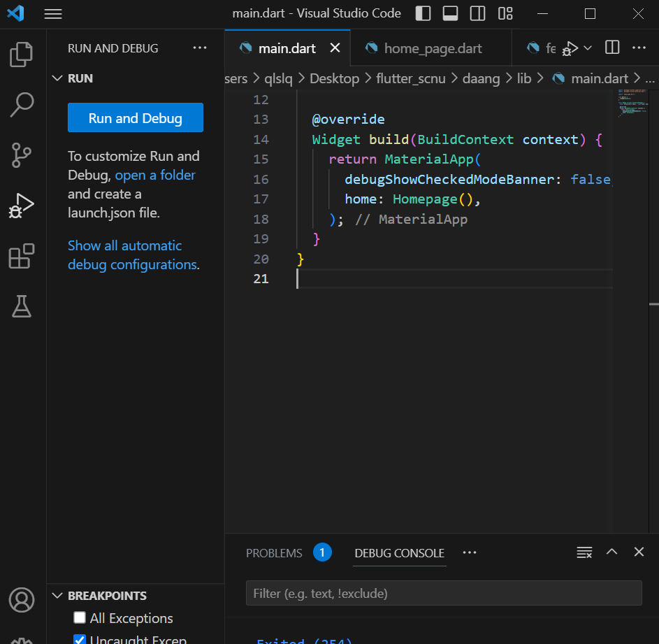Open the Testing flask view
This screenshot has height=644, width=659.
(x=21, y=306)
